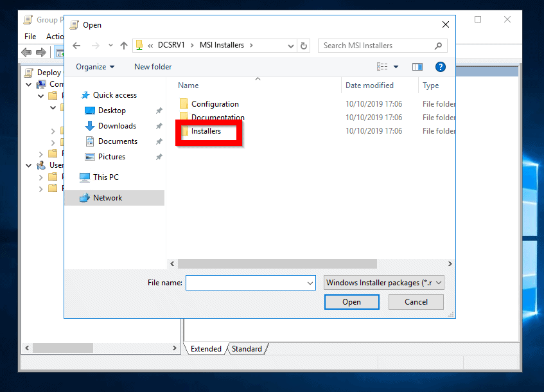
Task: Click inside the File name field
Action: pyautogui.click(x=247, y=282)
